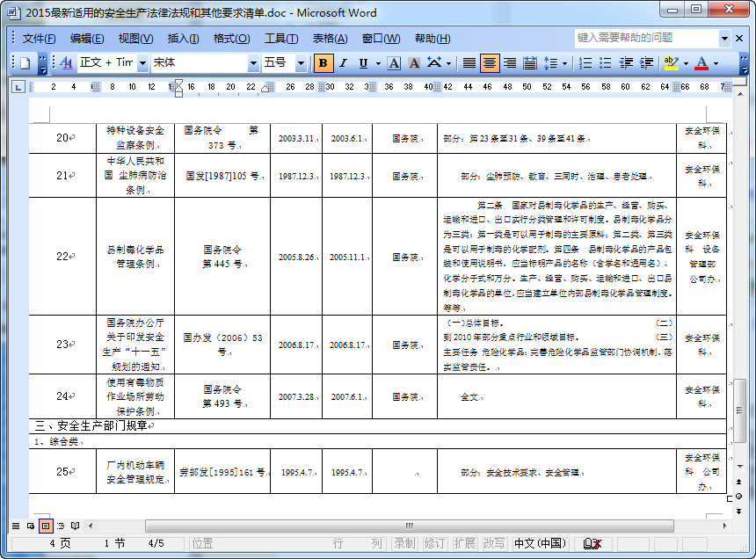Decrease paragraph indent
Viewport: 756px width, 559px height.
pos(626,63)
